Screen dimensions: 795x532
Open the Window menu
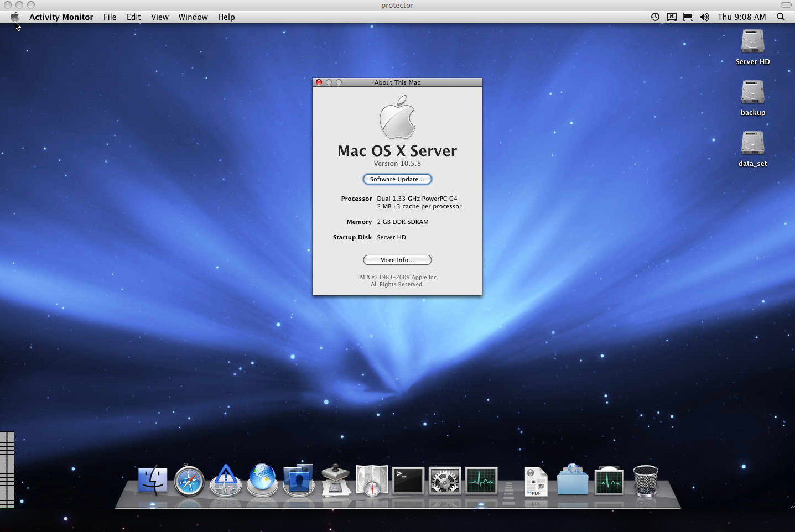193,17
